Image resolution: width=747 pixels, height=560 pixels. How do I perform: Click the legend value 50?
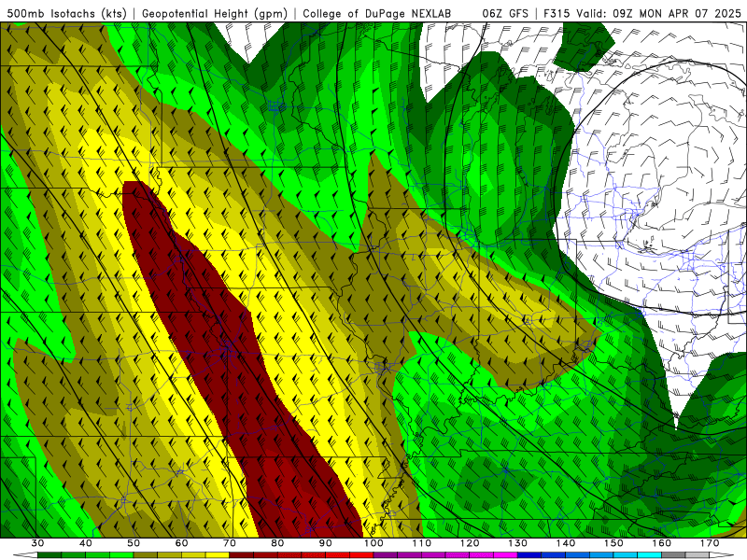pyautogui.click(x=134, y=543)
